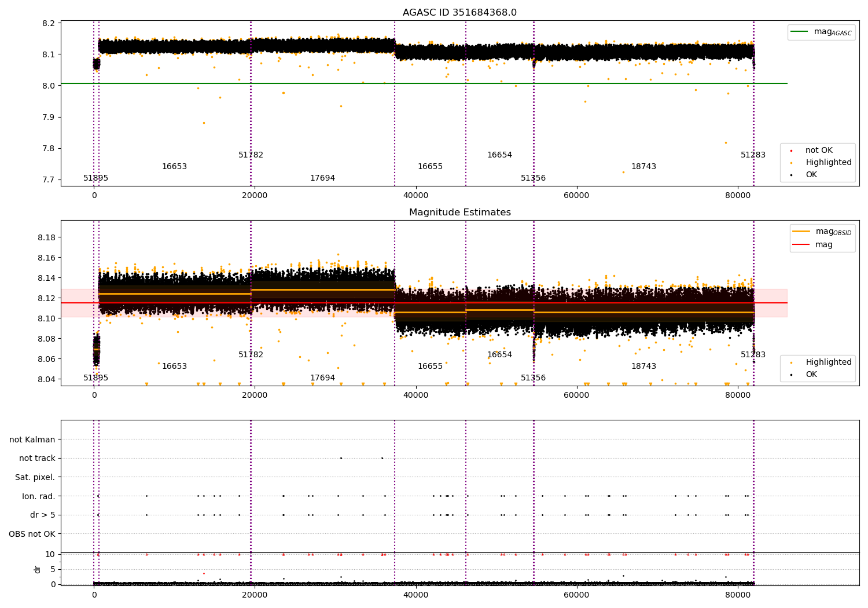Image resolution: width=868 pixels, height=608 pixels.
Task: Select 'Highlighted' legend entry in the Magnitude Estimates panel
Action: 819,362
